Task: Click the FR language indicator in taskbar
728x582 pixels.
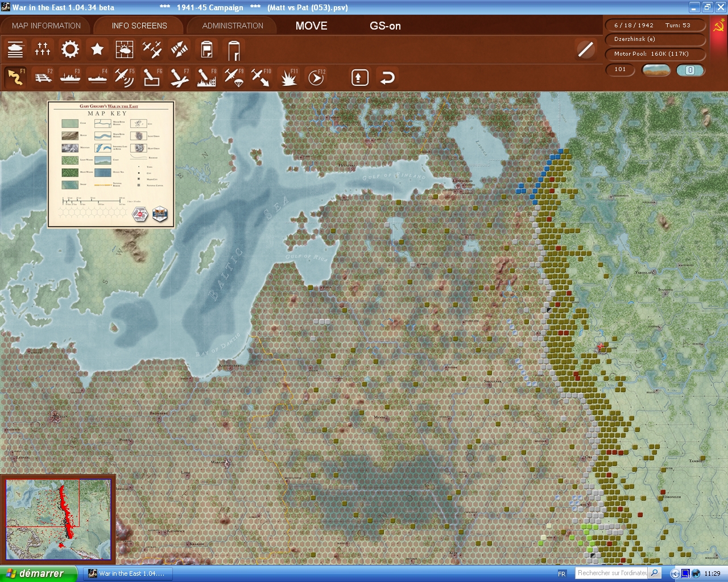Action: [562, 573]
